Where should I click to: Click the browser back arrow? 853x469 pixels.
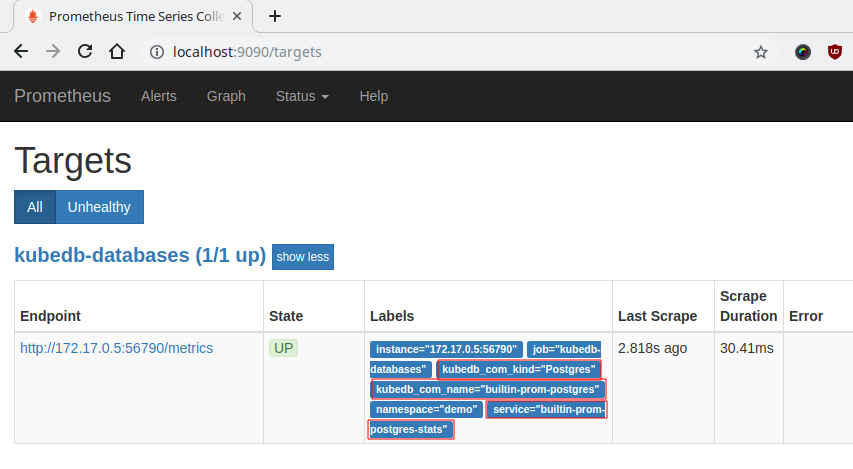pos(21,52)
